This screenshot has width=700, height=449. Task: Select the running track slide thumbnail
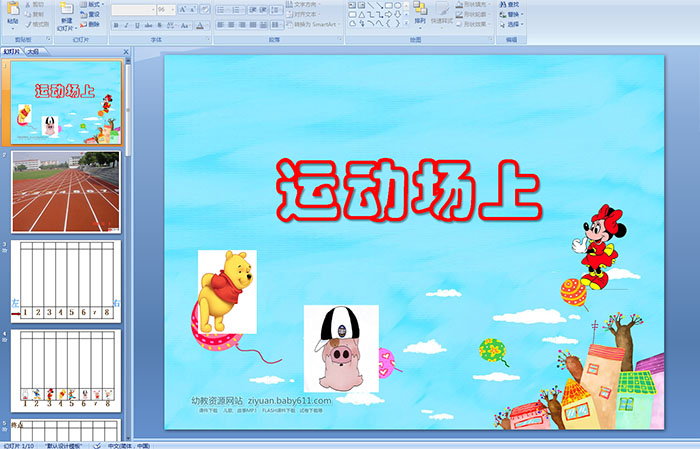click(x=66, y=191)
